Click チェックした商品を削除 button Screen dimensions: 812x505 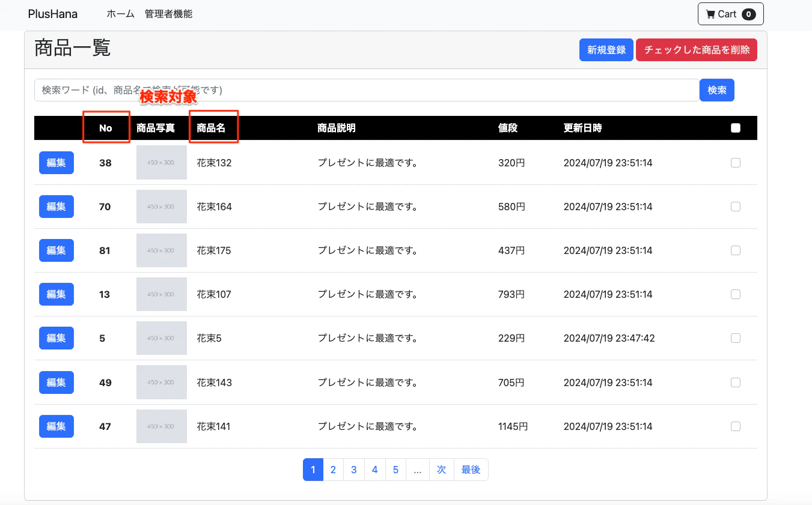point(697,50)
